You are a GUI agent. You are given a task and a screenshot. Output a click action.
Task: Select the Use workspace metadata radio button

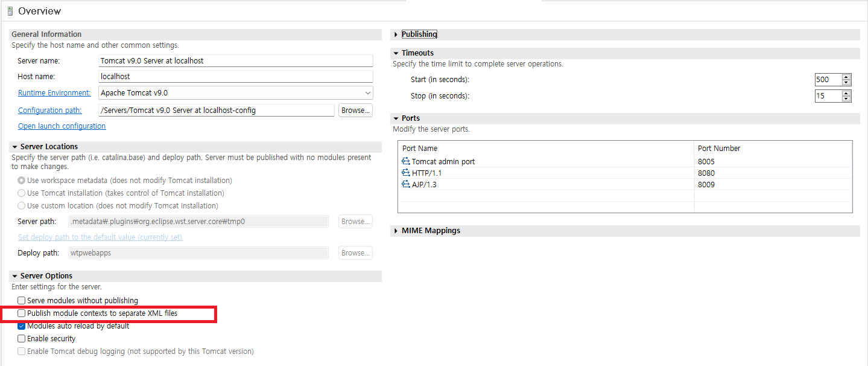pyautogui.click(x=22, y=180)
